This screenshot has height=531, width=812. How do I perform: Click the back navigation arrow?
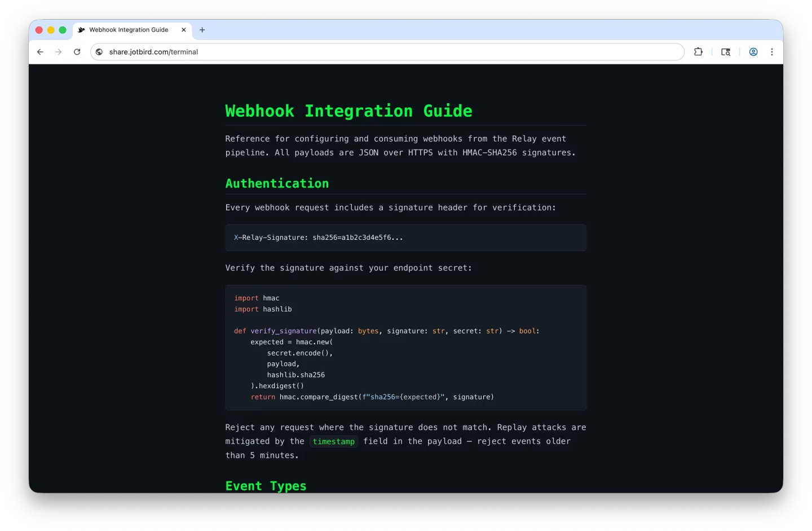point(39,51)
